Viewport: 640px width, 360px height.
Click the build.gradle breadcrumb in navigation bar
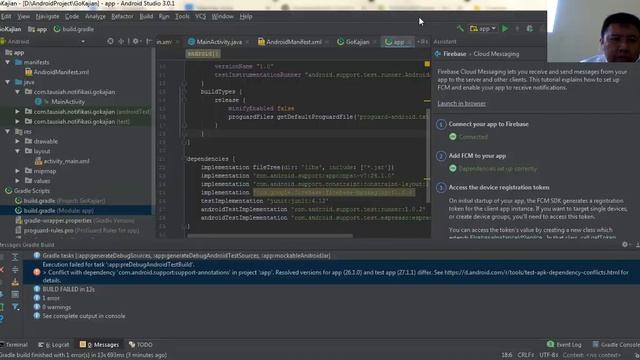coord(74,29)
